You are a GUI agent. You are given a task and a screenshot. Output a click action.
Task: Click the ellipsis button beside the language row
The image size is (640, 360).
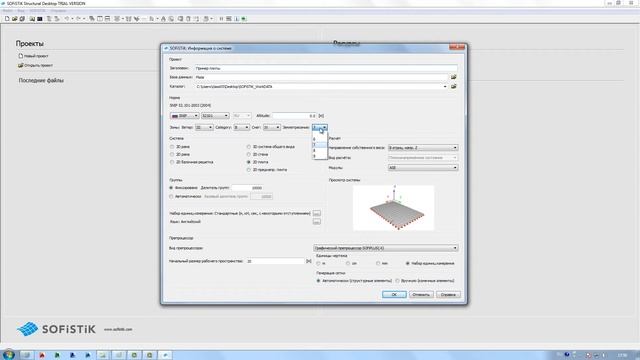(x=316, y=222)
